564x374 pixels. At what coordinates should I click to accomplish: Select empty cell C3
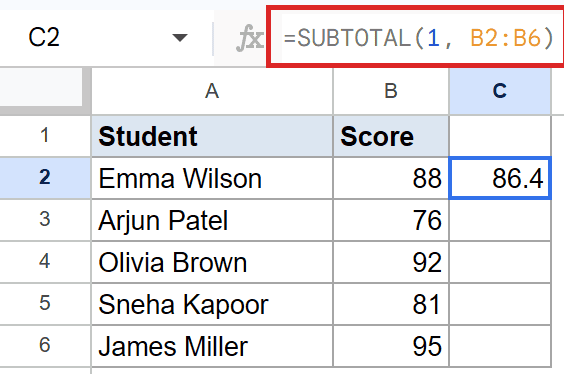[x=500, y=220]
